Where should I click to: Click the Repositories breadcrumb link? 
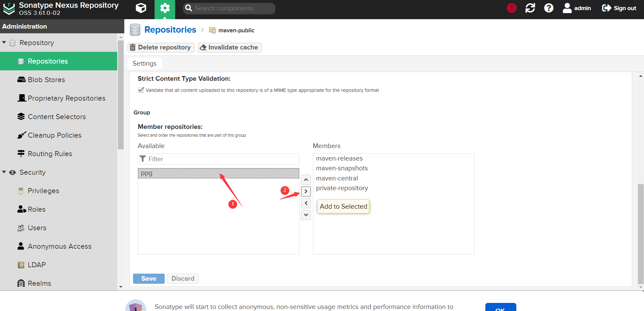pyautogui.click(x=170, y=30)
